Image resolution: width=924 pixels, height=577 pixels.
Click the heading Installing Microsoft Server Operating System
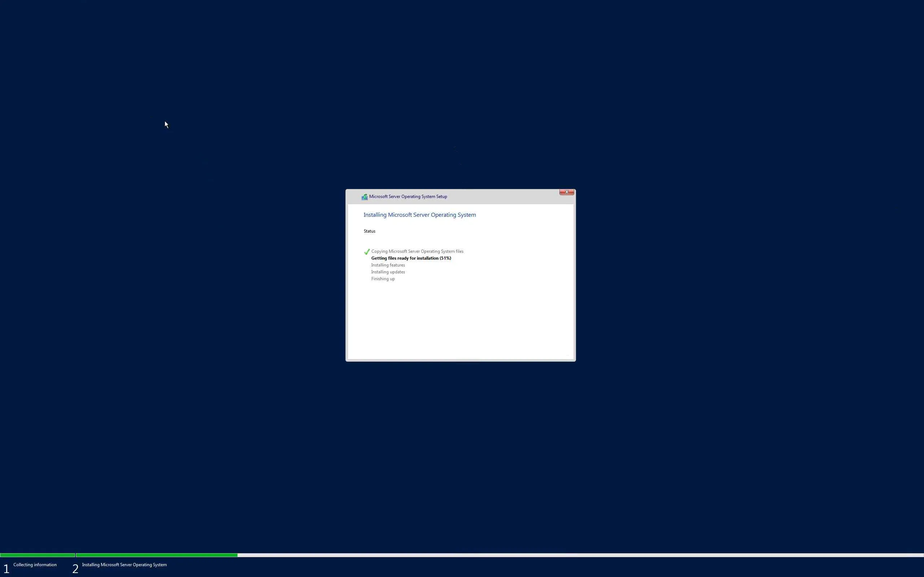419,215
